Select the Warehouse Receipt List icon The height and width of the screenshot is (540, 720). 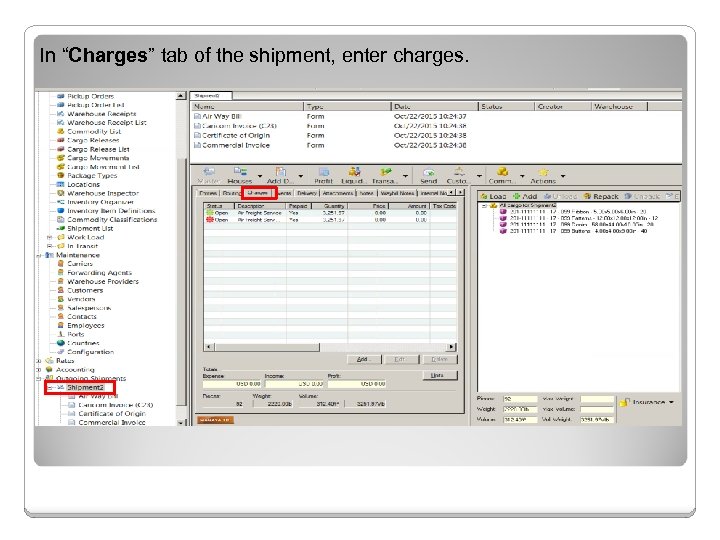pos(60,123)
